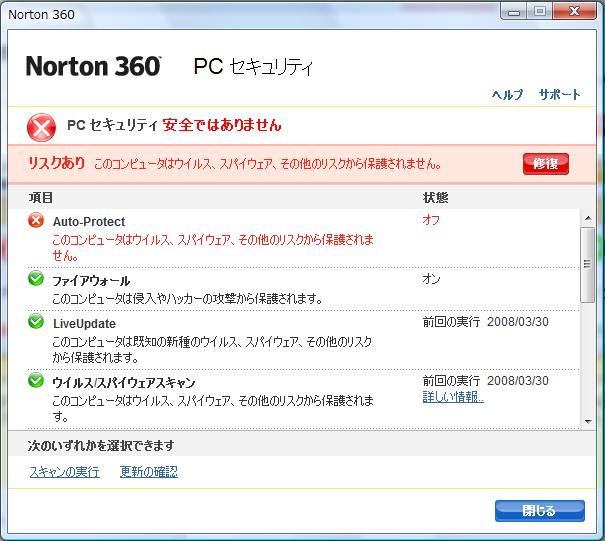This screenshot has height=541, width=605.
Task: Open the サポート support link
Action: pos(559,95)
